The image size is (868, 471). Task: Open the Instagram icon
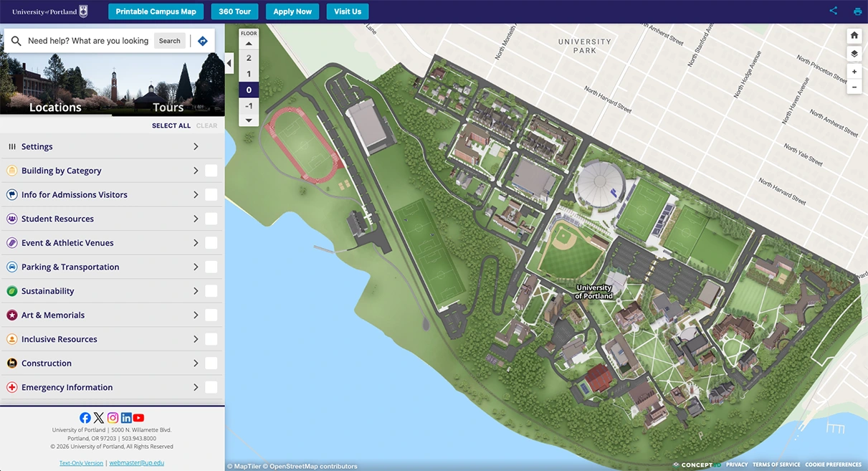click(x=113, y=418)
